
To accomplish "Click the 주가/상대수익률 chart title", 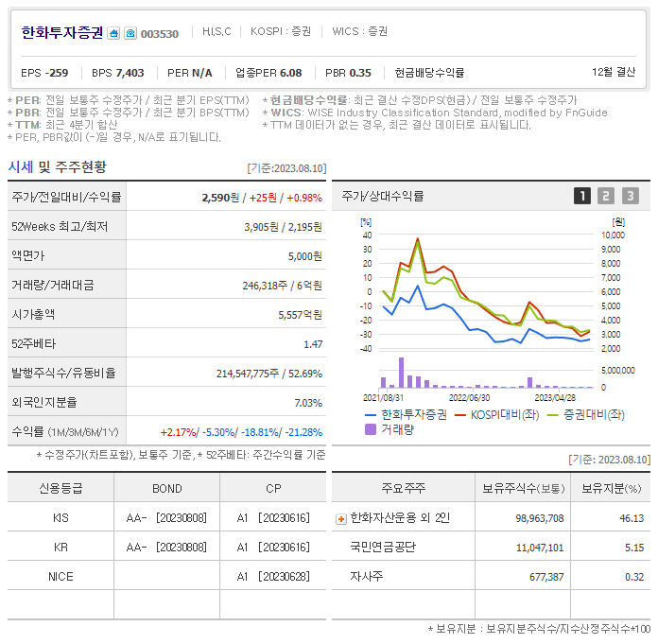I will (383, 196).
